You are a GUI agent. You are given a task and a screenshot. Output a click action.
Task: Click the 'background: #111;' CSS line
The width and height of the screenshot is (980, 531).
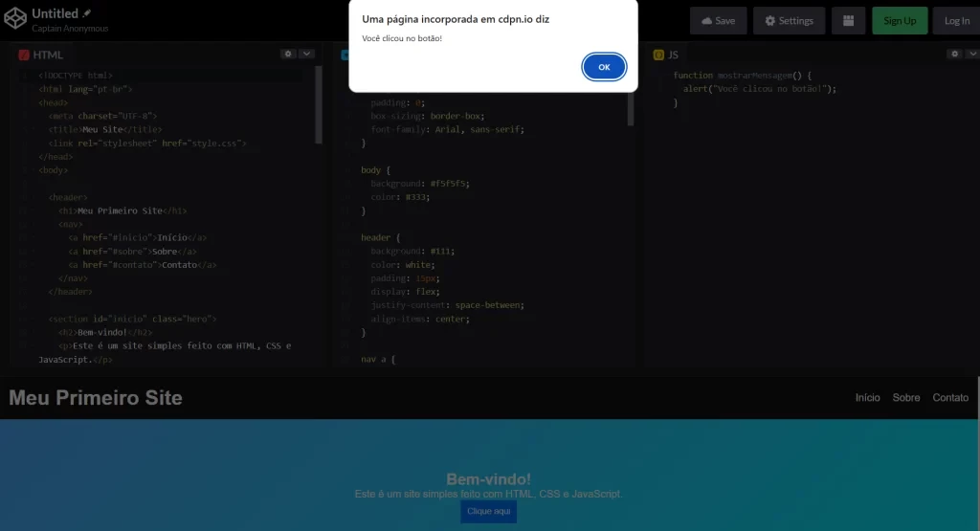point(412,251)
